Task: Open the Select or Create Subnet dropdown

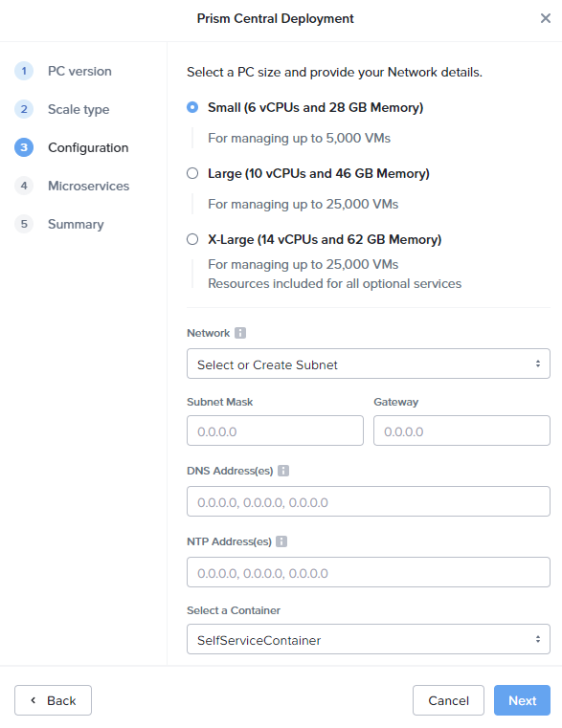Action: tap(369, 364)
